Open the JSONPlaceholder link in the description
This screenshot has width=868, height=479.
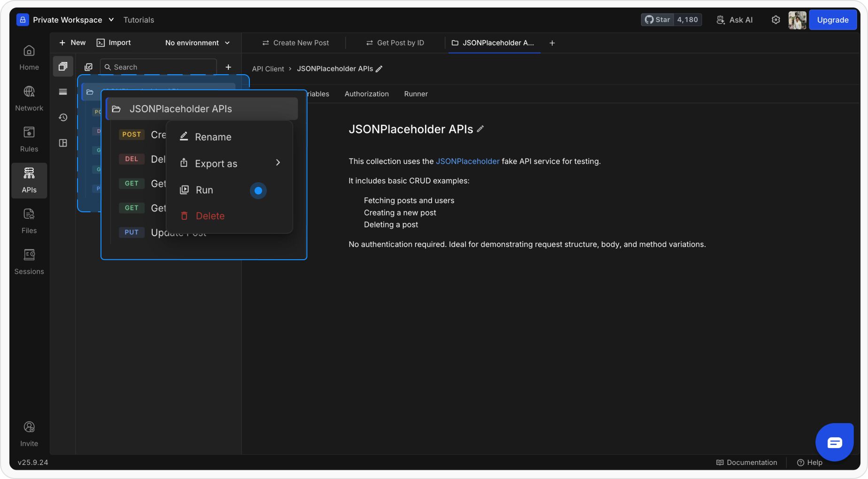[x=467, y=161]
